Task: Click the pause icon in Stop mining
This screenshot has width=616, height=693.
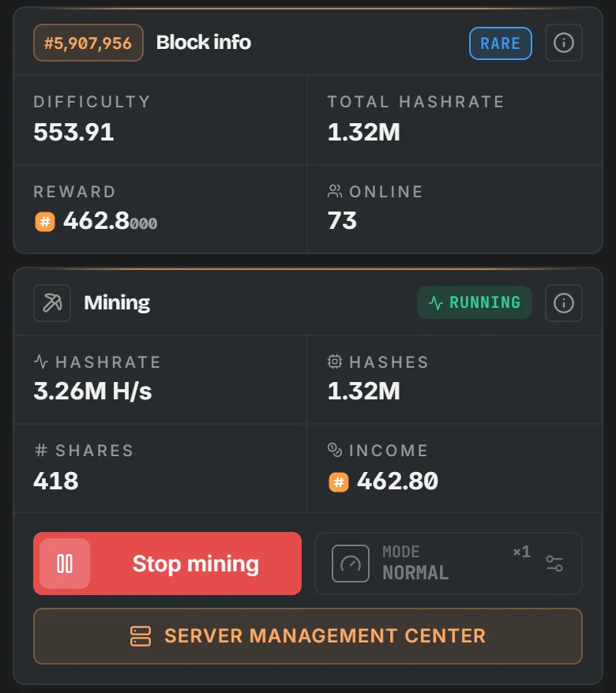Action: point(65,564)
